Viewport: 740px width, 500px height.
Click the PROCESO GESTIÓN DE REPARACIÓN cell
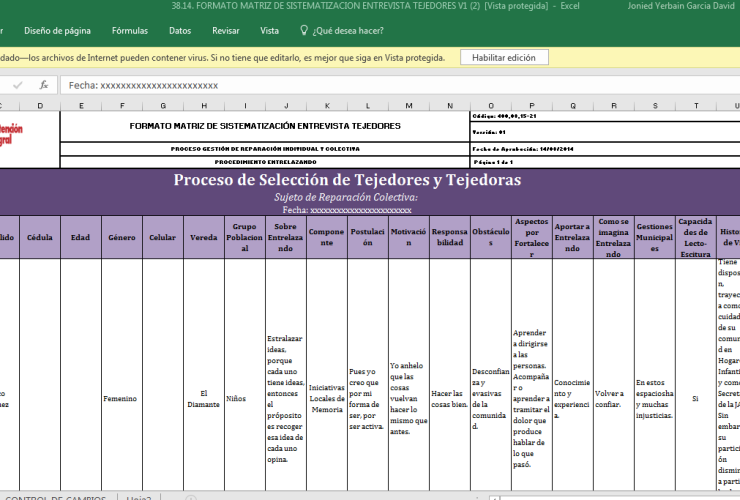pos(265,149)
